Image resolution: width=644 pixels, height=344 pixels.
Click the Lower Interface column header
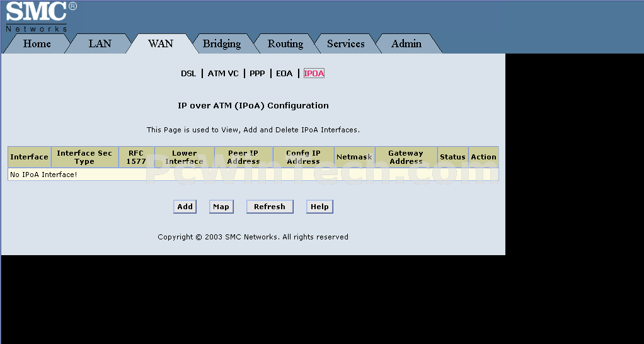pyautogui.click(x=185, y=157)
